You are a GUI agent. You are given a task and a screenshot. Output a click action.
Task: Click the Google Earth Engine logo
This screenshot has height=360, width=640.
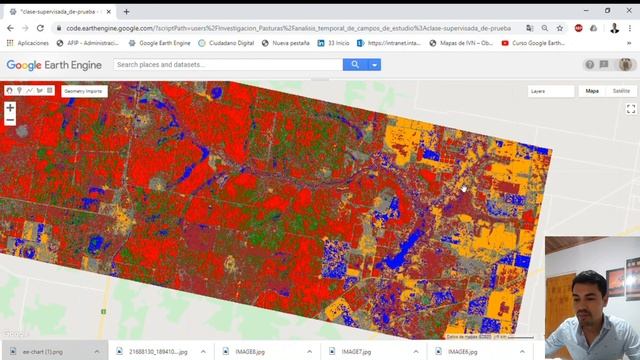pyautogui.click(x=54, y=65)
